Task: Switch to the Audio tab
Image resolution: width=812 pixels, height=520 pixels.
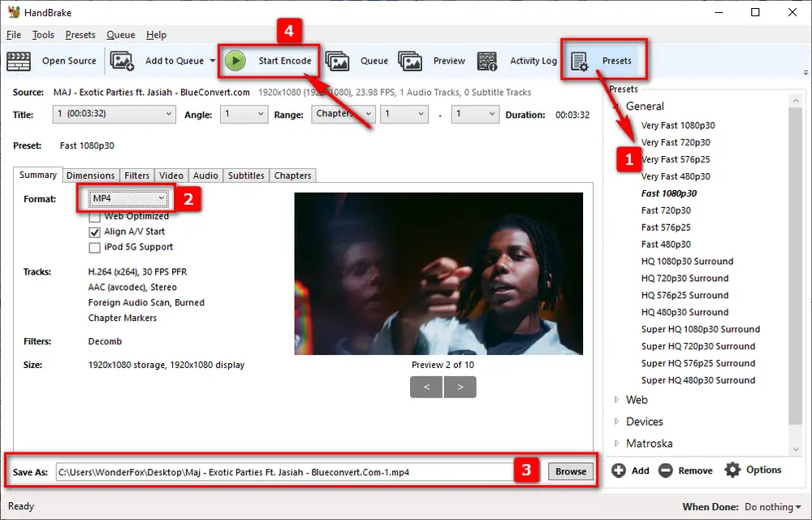Action: [x=205, y=175]
